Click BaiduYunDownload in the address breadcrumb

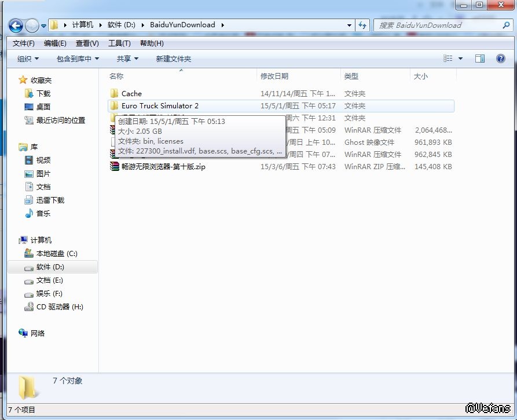[x=182, y=25]
